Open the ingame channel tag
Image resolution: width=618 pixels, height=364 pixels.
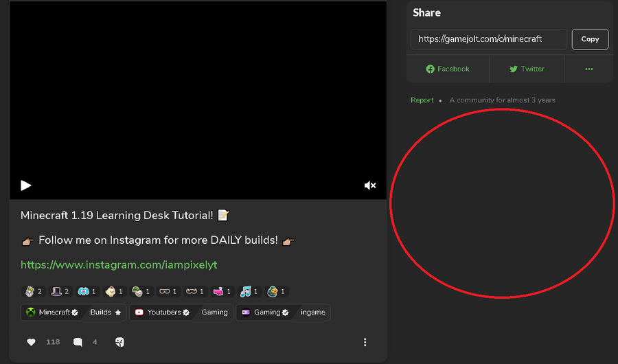coord(312,312)
